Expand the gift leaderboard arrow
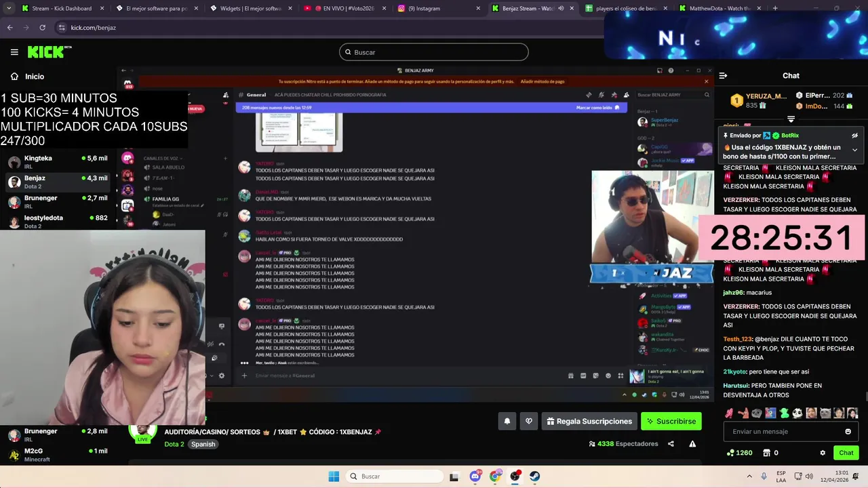The height and width of the screenshot is (488, 868). pos(791,119)
